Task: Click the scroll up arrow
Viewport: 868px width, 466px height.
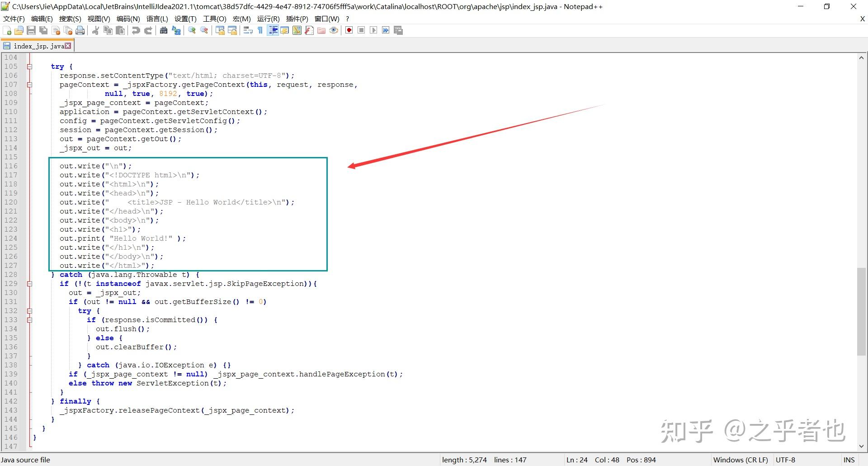Action: [861, 57]
